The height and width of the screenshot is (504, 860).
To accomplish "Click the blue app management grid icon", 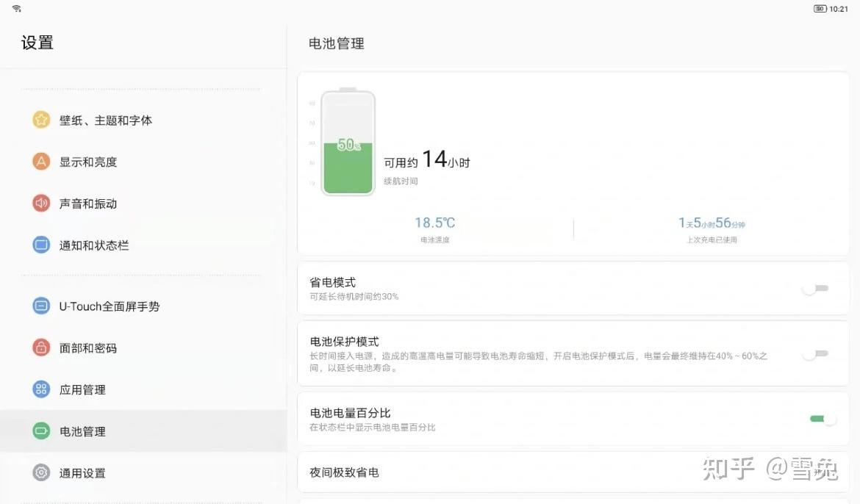I will click(41, 389).
